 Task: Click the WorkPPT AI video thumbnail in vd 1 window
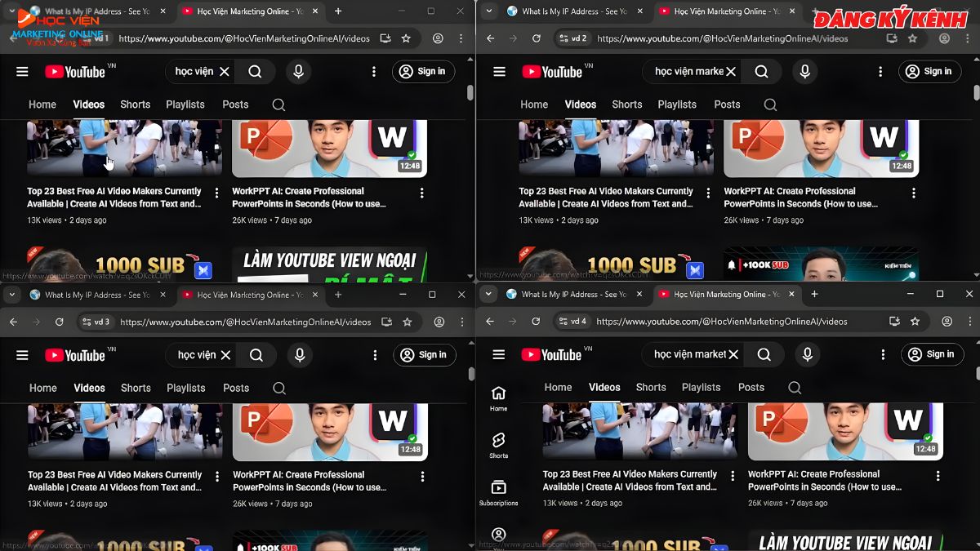click(x=329, y=149)
